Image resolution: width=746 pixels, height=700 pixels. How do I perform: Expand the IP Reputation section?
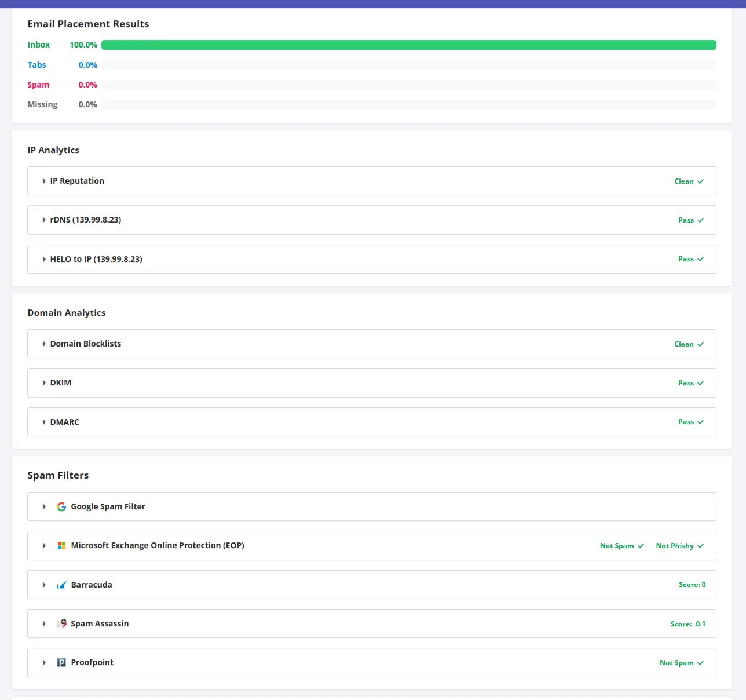pos(44,181)
